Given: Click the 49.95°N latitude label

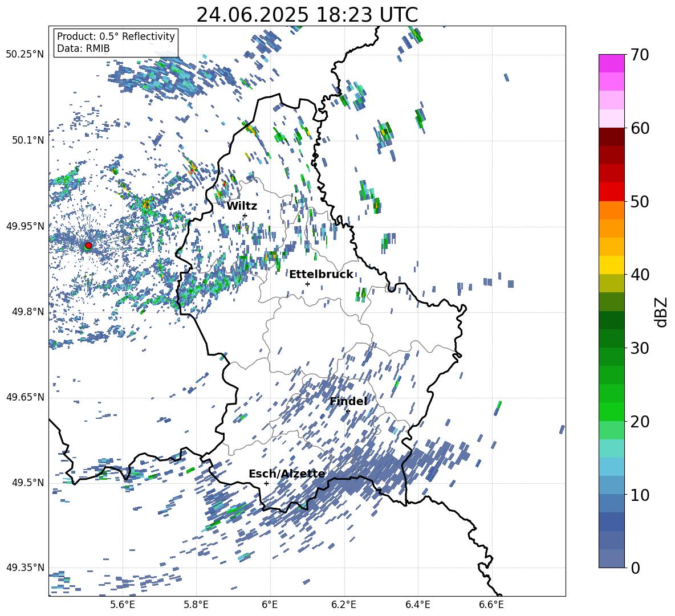Looking at the screenshot, I should [x=25, y=226].
